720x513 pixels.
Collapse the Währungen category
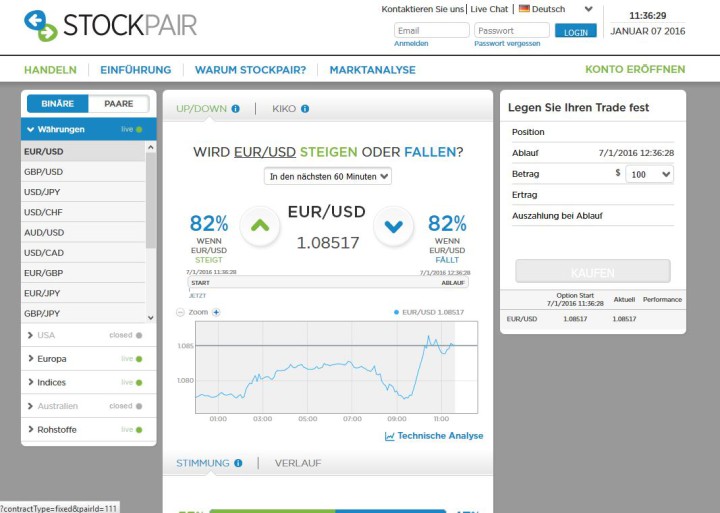[89, 130]
